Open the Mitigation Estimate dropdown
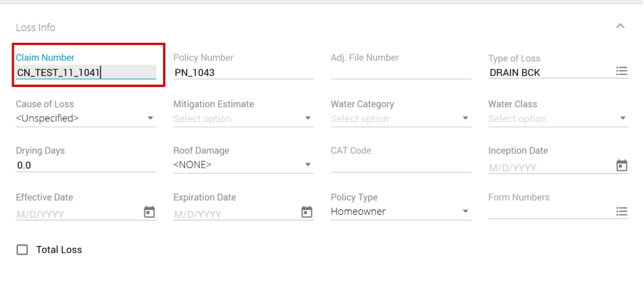This screenshot has height=288, width=644. [x=244, y=119]
